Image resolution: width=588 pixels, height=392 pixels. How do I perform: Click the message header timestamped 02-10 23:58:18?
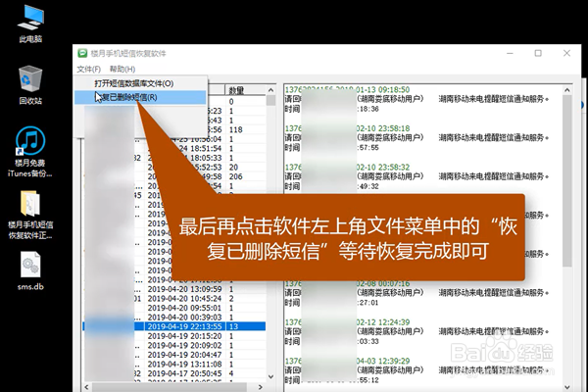pyautogui.click(x=347, y=128)
